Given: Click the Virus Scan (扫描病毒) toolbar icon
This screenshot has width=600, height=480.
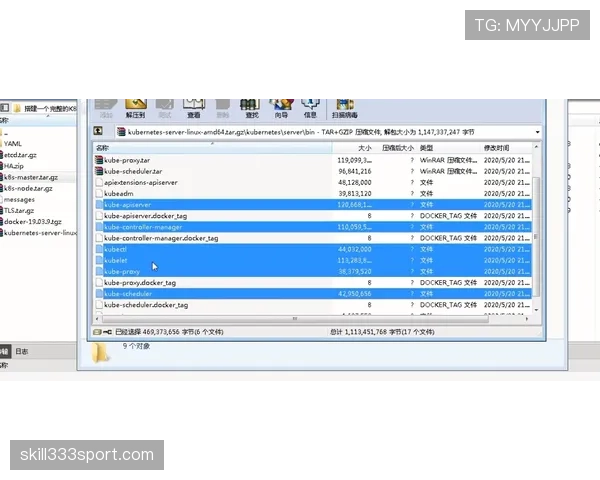Looking at the screenshot, I should pyautogui.click(x=345, y=108).
